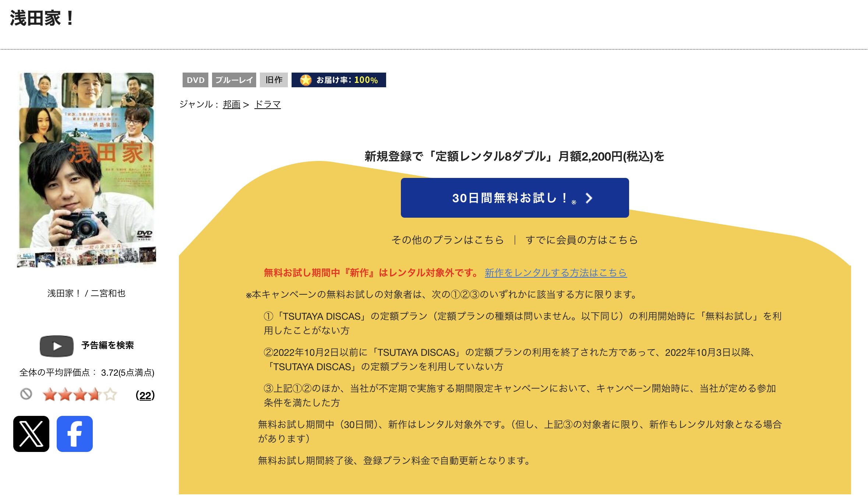Click 予告編を検索 text link

pyautogui.click(x=107, y=345)
